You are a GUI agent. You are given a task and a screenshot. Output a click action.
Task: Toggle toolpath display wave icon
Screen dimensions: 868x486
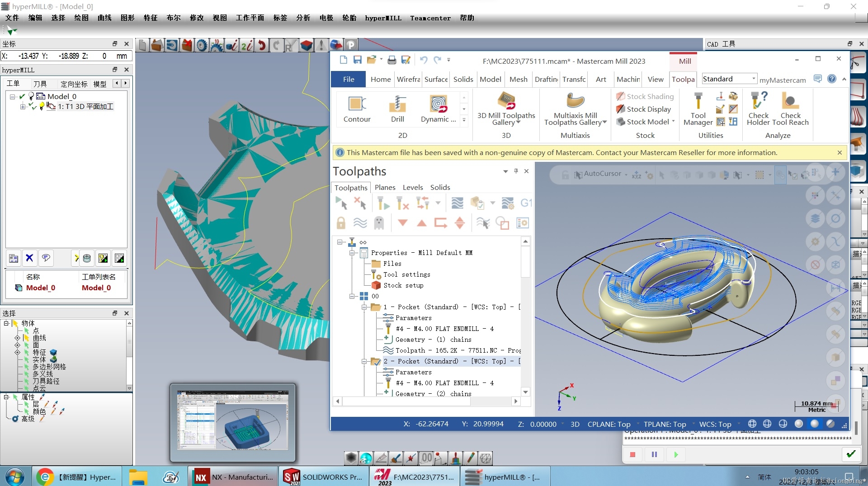tap(360, 223)
